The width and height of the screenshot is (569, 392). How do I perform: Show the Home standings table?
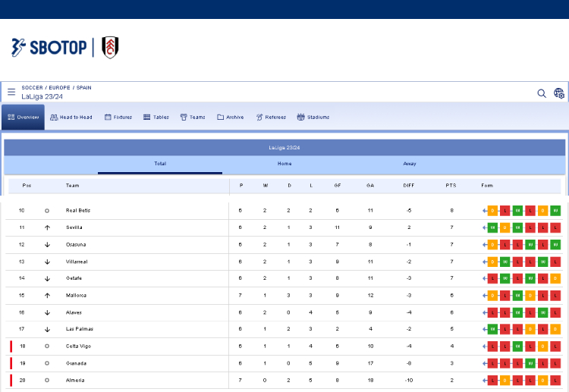coord(284,164)
